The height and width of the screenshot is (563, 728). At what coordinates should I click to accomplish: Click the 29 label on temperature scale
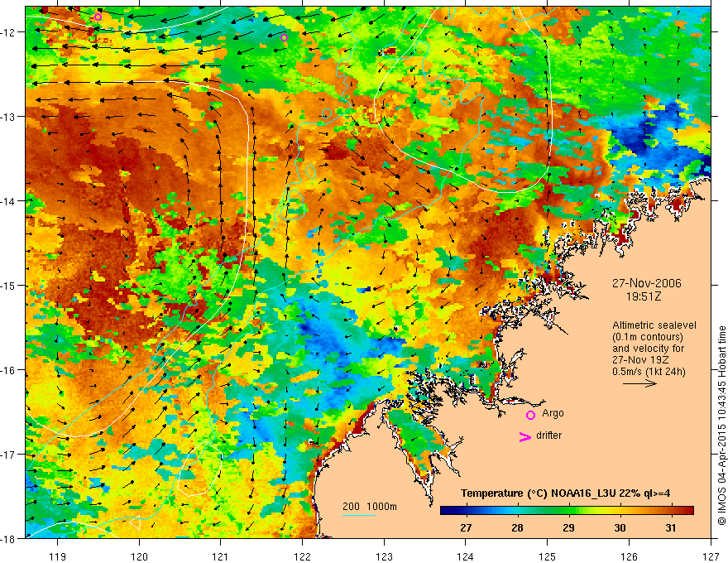click(568, 527)
